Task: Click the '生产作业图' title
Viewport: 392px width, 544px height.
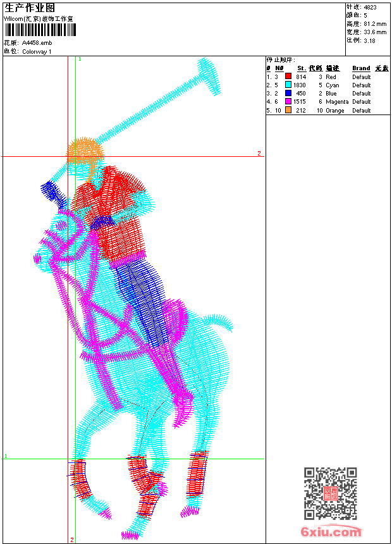Action: [x=30, y=8]
